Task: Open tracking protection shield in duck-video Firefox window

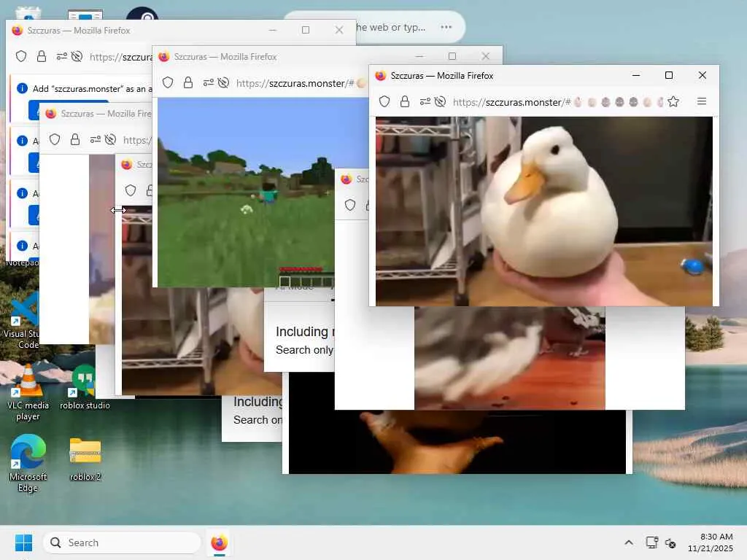Action: tap(384, 101)
